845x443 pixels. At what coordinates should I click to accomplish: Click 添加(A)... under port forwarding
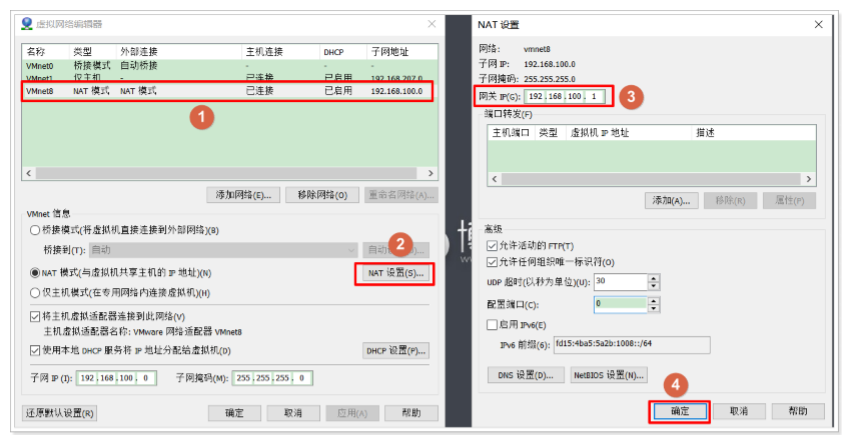pyautogui.click(x=671, y=200)
